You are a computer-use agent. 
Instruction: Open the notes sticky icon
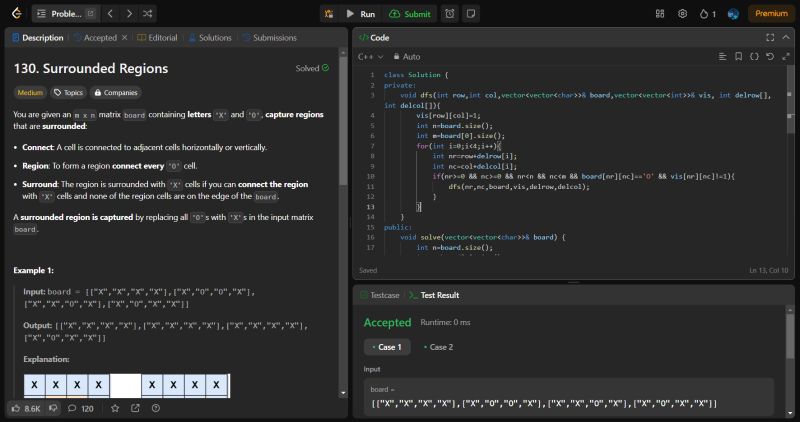point(471,14)
